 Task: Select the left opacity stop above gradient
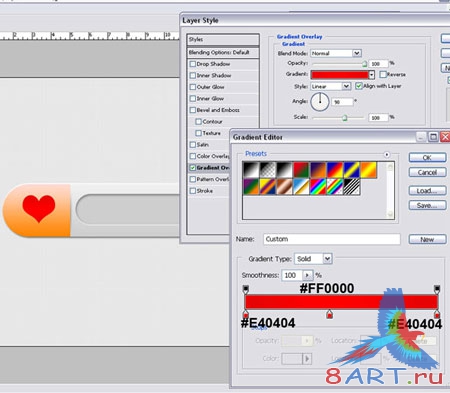[x=246, y=289]
